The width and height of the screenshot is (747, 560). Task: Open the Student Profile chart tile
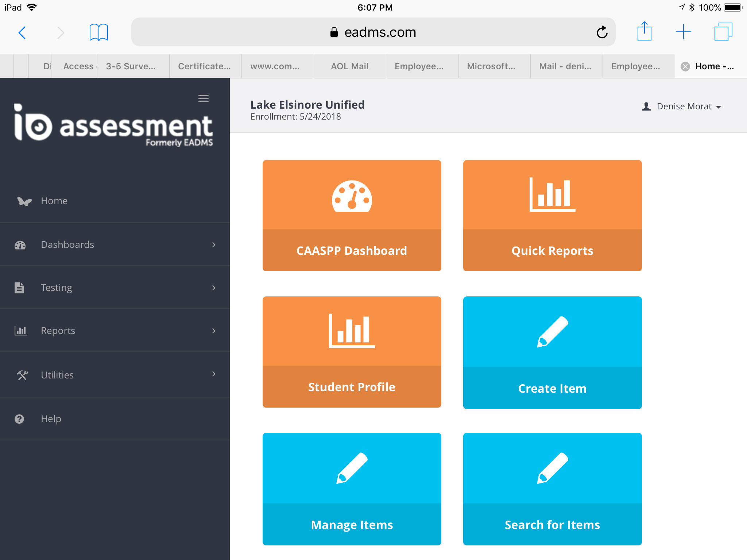(x=352, y=351)
